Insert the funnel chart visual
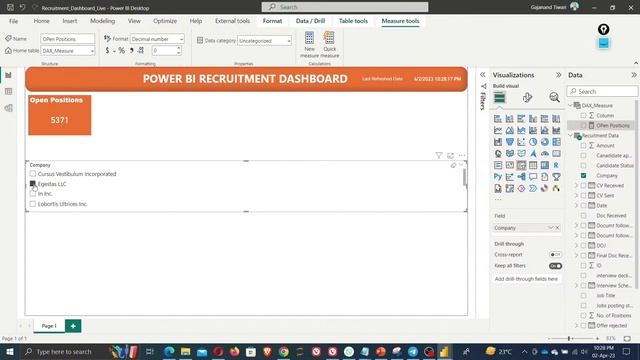This screenshot has height=360, width=640. (510, 142)
